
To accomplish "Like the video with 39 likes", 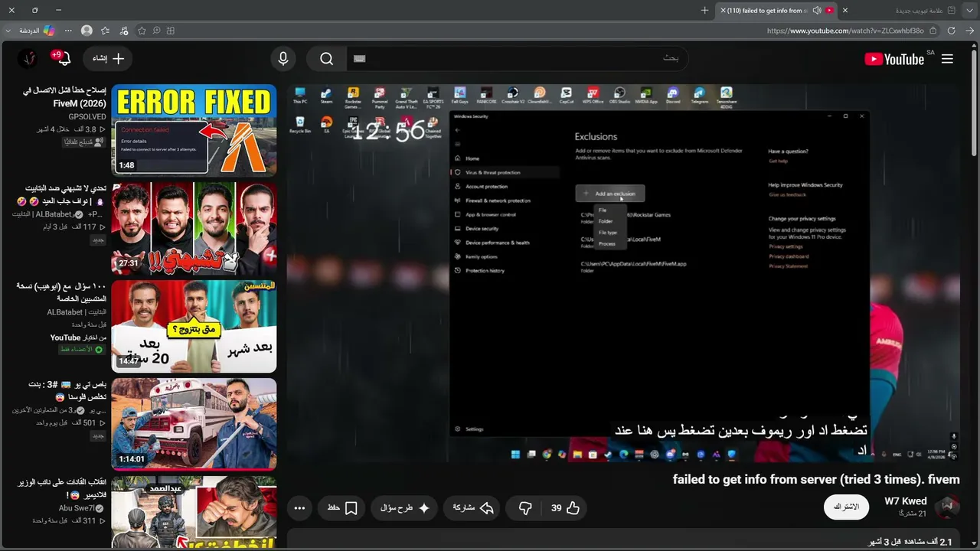I will pos(566,507).
